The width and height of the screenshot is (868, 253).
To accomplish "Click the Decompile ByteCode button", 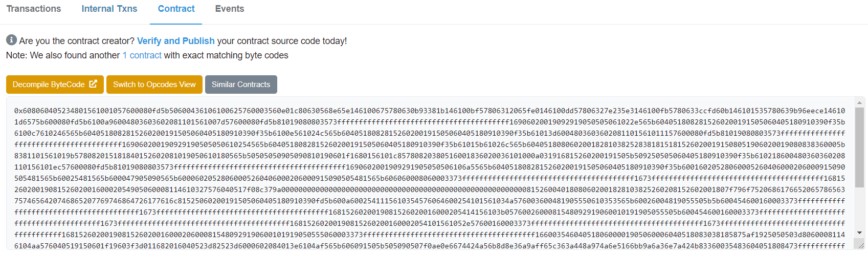I will click(x=55, y=85).
